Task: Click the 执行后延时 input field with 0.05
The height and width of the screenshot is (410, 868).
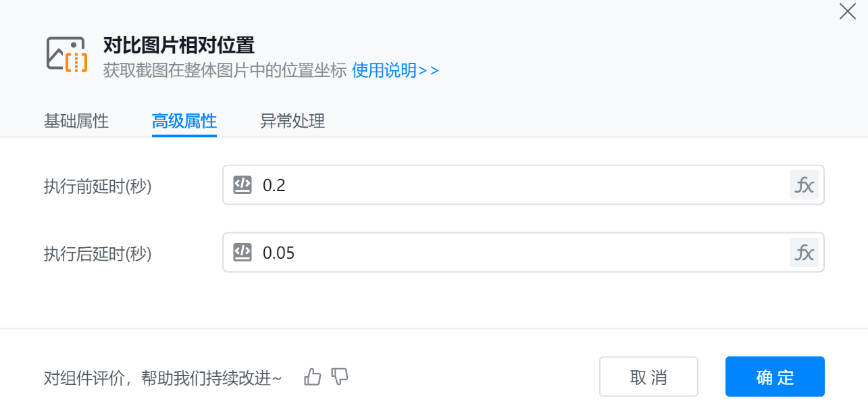Action: click(x=513, y=253)
